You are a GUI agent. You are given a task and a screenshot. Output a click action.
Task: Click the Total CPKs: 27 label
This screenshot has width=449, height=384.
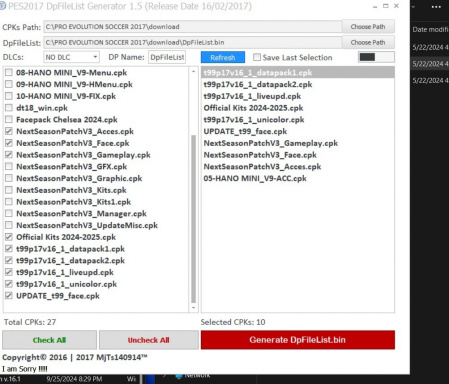[x=30, y=322]
